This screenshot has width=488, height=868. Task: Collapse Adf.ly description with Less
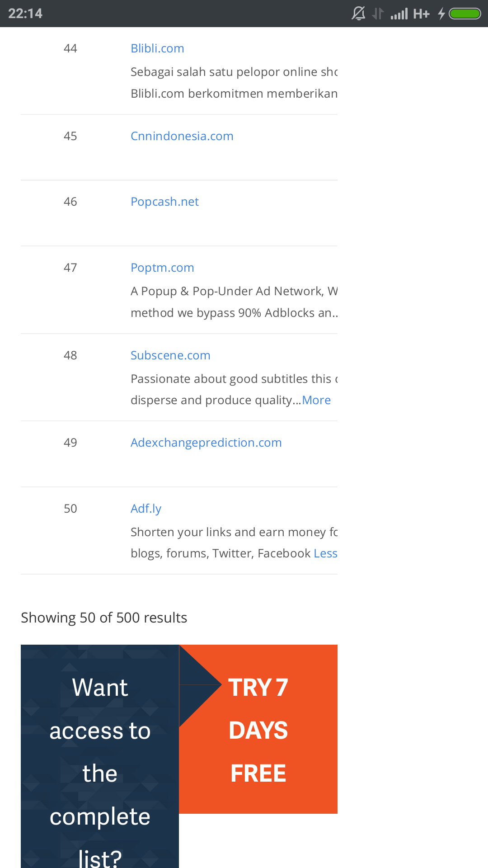click(325, 553)
